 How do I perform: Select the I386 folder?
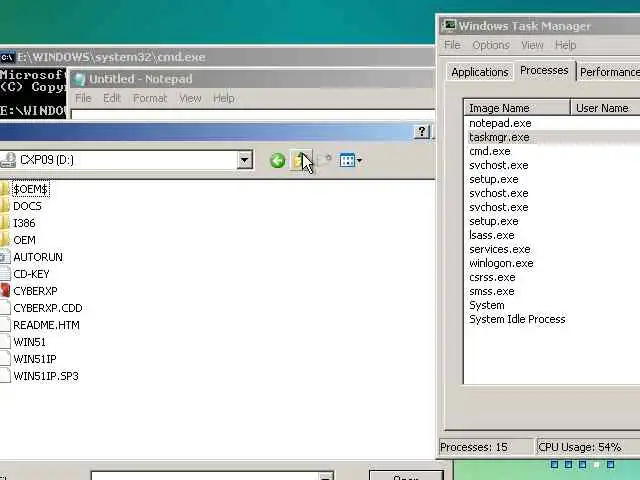click(x=24, y=223)
